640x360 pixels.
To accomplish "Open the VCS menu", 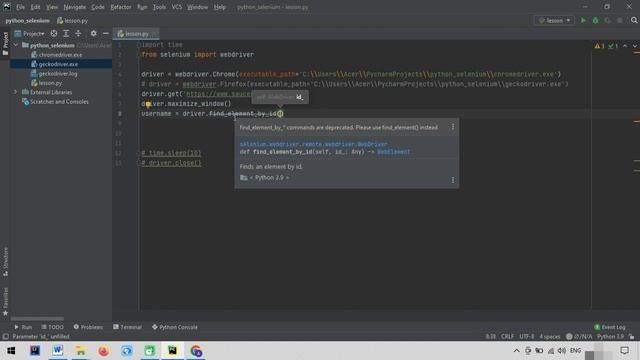I will tap(177, 7).
